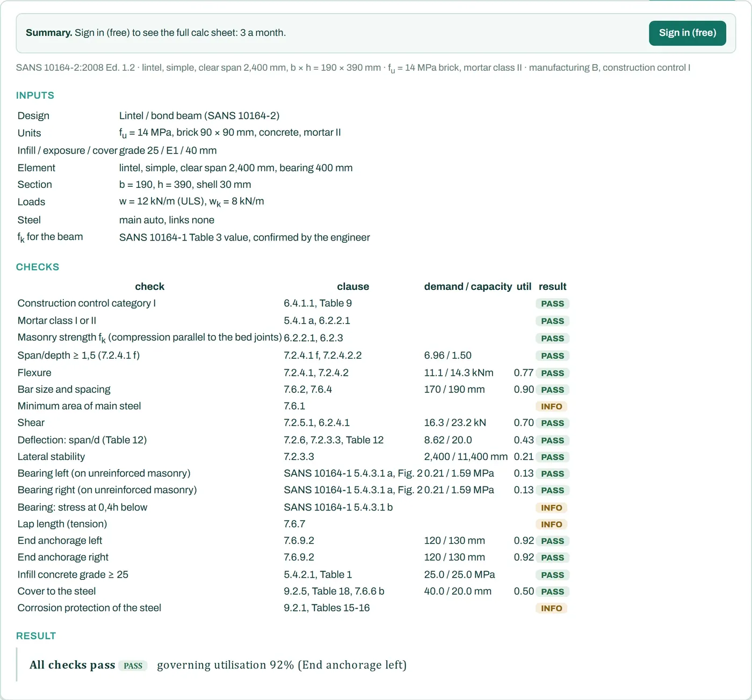Image resolution: width=752 pixels, height=700 pixels.
Task: Click the 'grade 25 / E1 / 40 mm' value
Action: pos(168,150)
